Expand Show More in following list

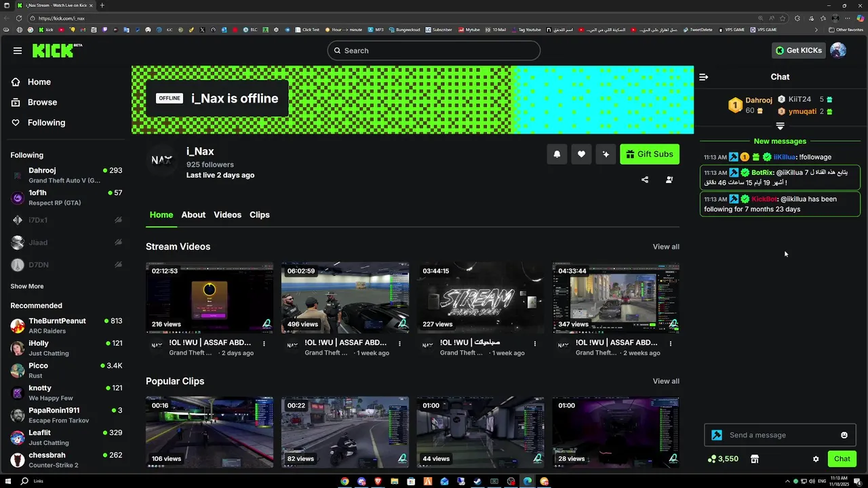click(27, 286)
